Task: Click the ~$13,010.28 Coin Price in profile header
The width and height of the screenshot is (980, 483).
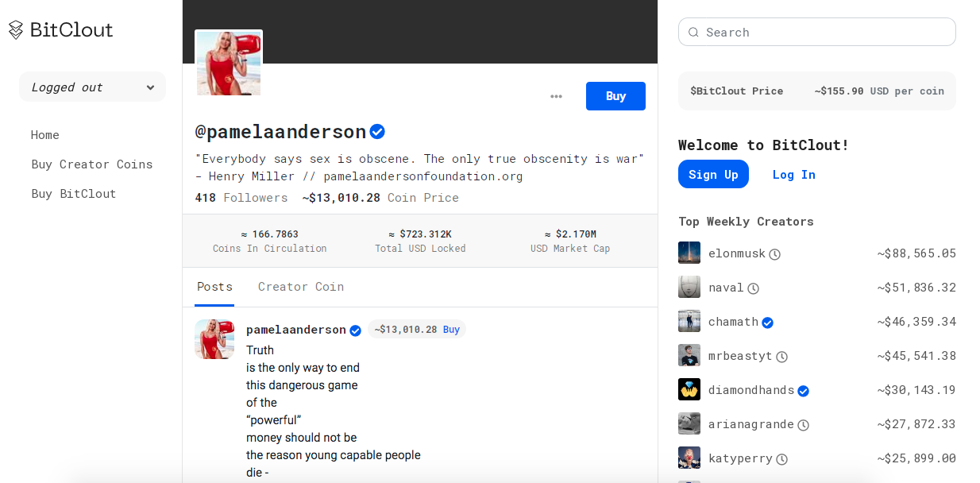Action: click(380, 198)
